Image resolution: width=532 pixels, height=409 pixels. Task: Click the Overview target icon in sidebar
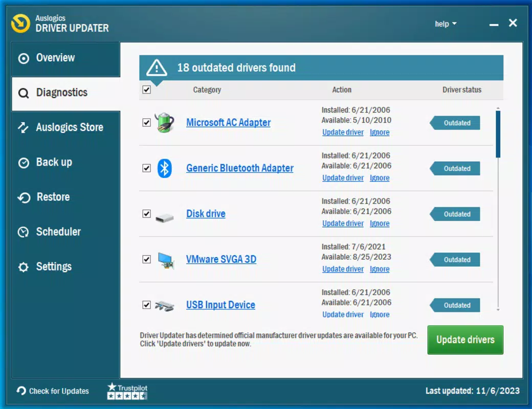(24, 58)
